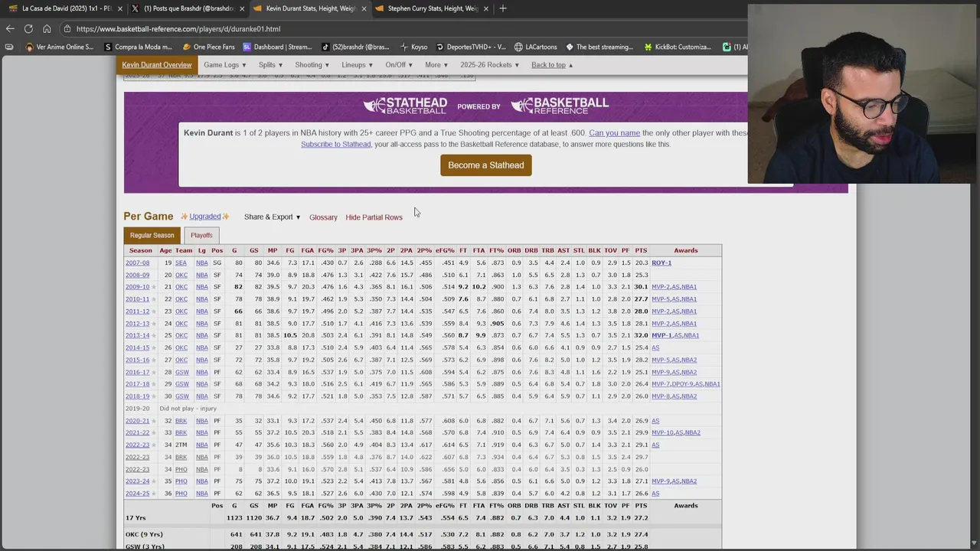Open the 2007-08 season link
This screenshot has height=551, width=980.
point(137,262)
